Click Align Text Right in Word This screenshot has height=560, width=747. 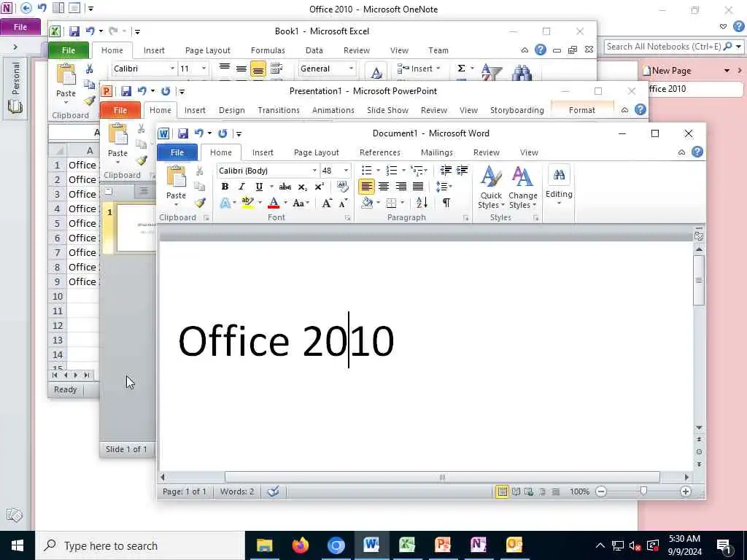[400, 187]
